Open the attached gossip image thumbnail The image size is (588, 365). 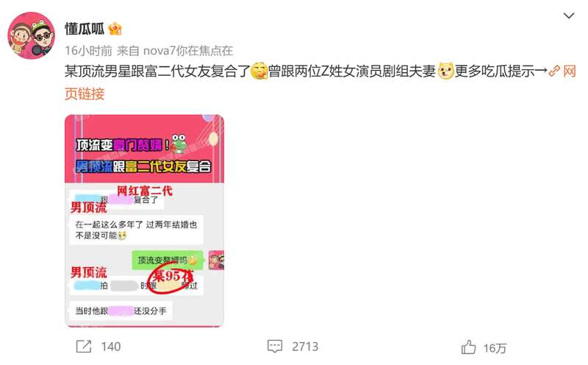coord(144,221)
